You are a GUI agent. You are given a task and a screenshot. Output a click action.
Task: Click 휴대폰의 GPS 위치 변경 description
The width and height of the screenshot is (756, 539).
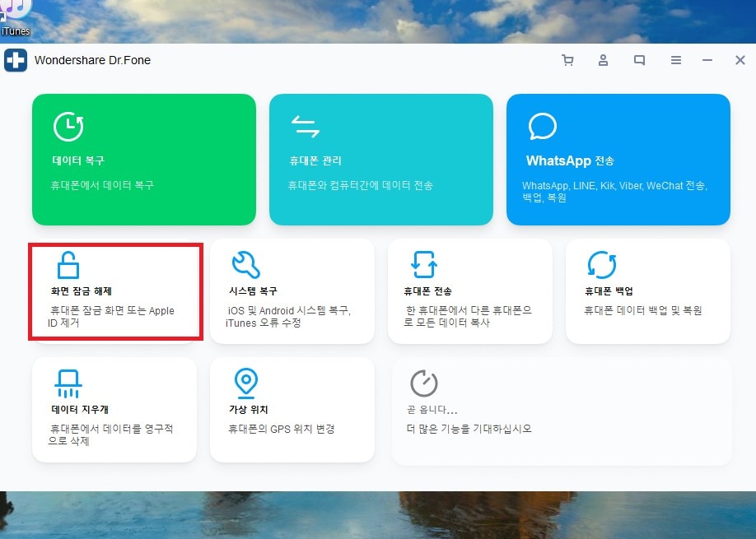[281, 429]
